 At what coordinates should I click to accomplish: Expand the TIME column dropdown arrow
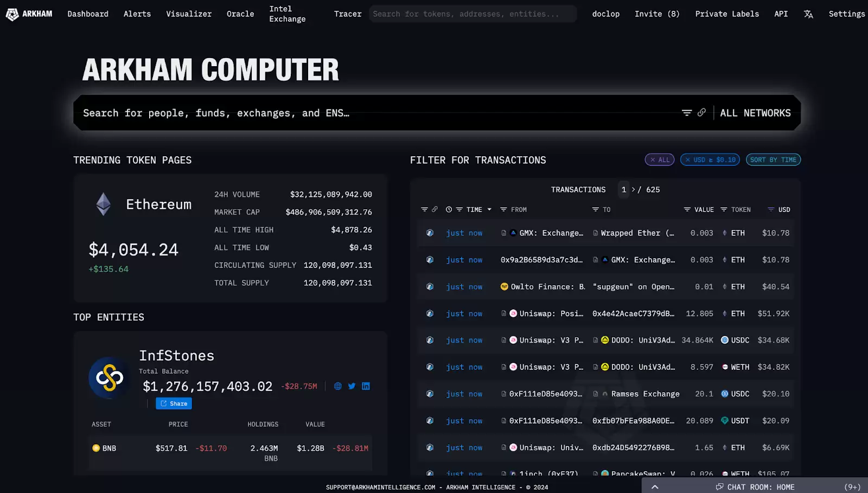(489, 209)
